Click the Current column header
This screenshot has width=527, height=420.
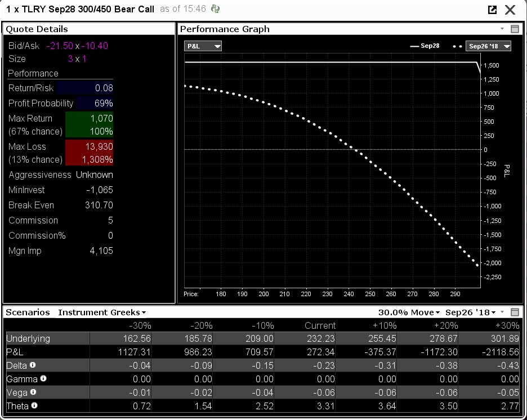click(x=320, y=325)
